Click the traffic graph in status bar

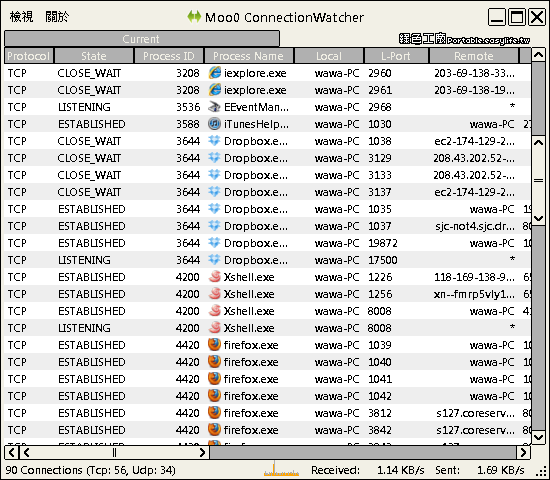pyautogui.click(x=281, y=469)
